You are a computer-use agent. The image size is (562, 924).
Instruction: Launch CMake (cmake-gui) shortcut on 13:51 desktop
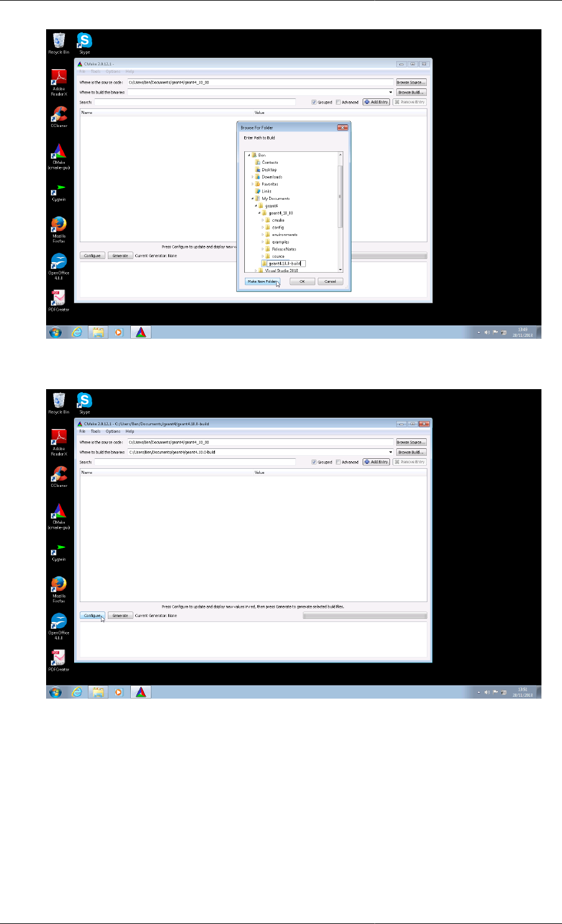point(59,516)
